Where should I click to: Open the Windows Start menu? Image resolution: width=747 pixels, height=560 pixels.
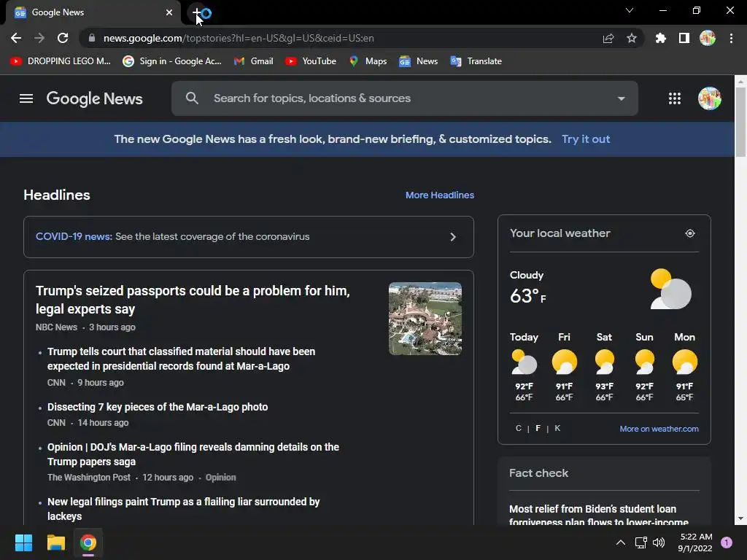(23, 542)
